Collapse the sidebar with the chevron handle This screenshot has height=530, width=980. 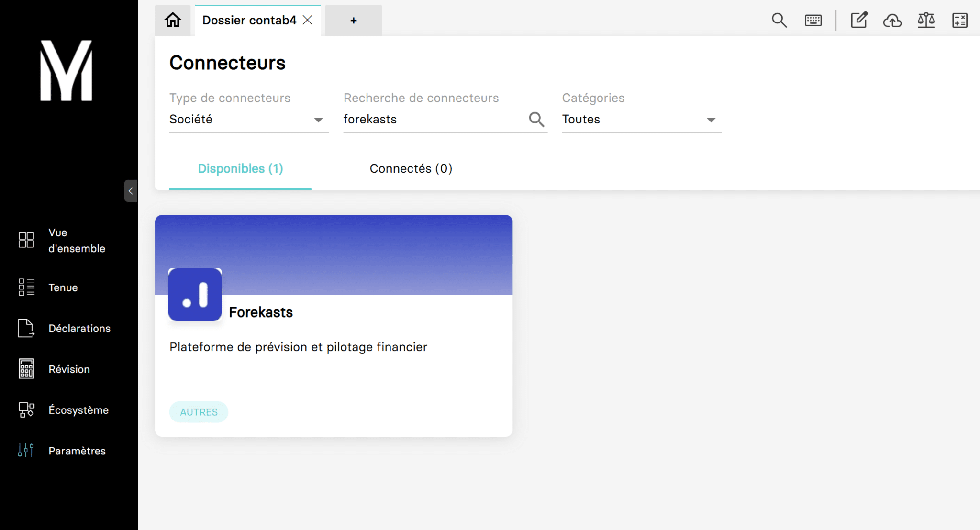pyautogui.click(x=131, y=191)
